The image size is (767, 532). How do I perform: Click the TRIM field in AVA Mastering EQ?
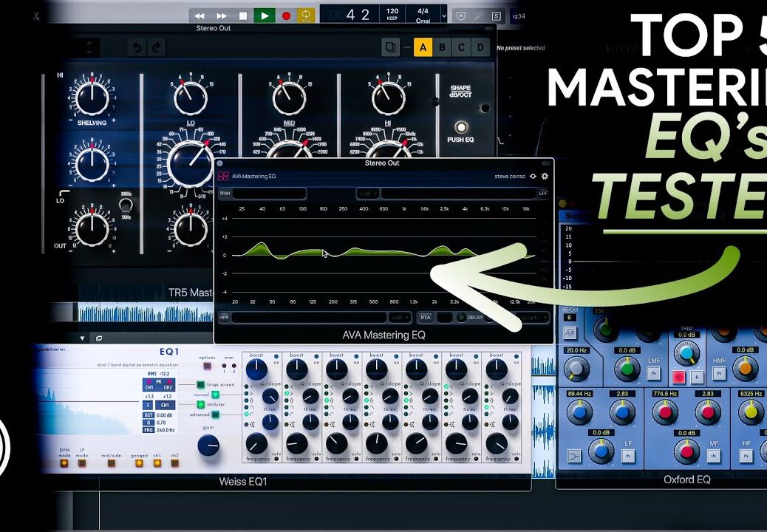point(270,194)
